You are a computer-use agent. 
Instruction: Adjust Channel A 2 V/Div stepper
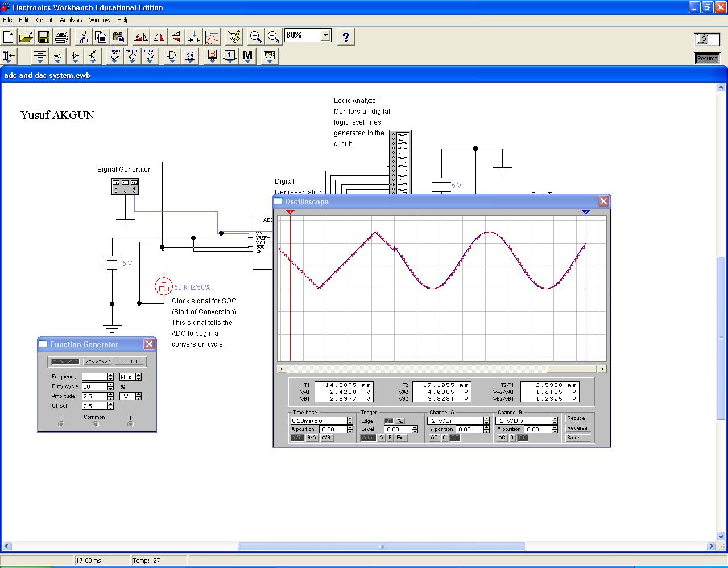486,421
